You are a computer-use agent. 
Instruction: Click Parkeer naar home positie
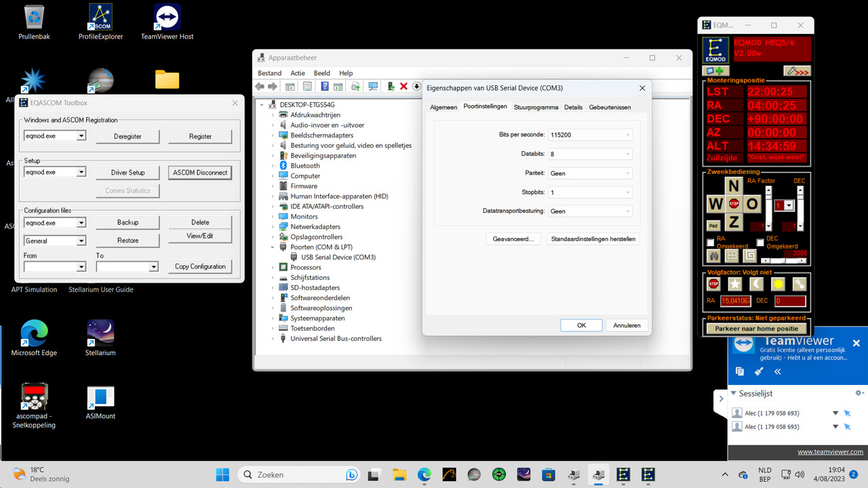[x=756, y=328]
